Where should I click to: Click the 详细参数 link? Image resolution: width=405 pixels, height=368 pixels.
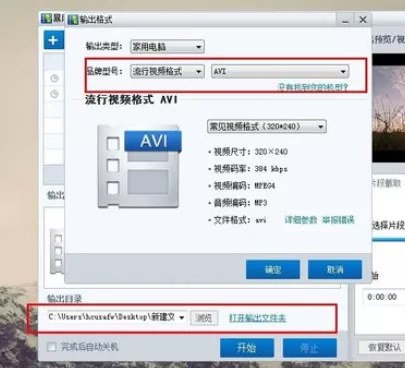click(300, 220)
